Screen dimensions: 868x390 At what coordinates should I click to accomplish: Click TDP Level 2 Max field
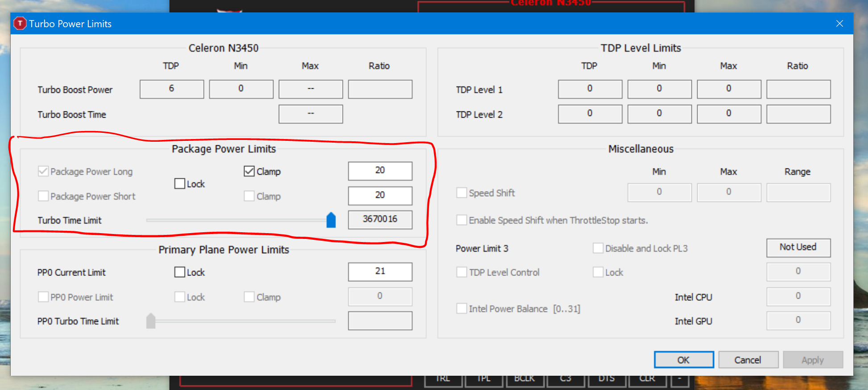(729, 114)
